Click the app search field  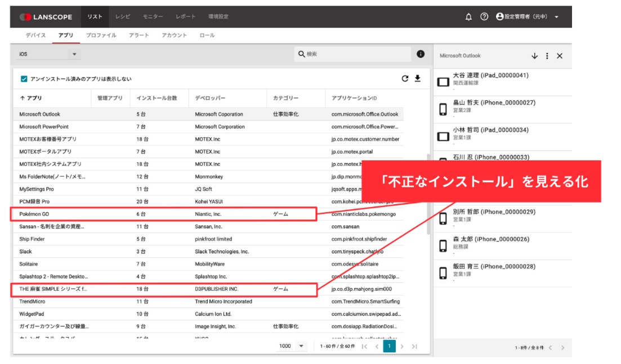pyautogui.click(x=355, y=54)
